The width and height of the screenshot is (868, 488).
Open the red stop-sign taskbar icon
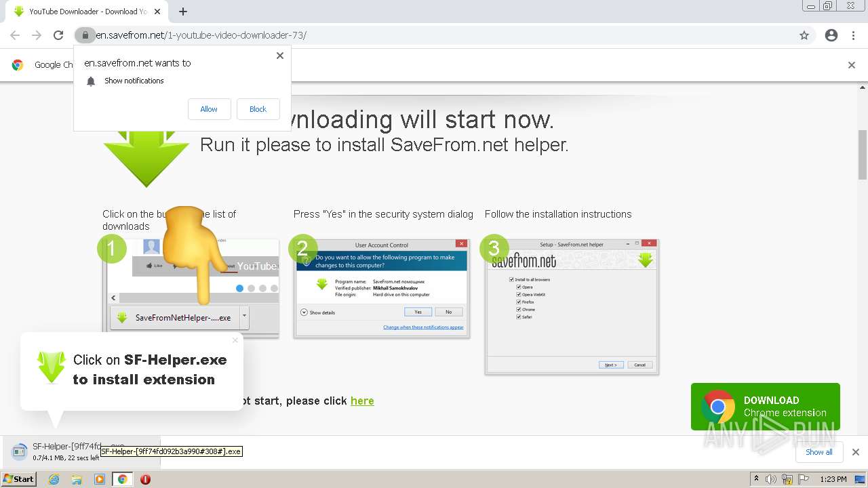(145, 479)
